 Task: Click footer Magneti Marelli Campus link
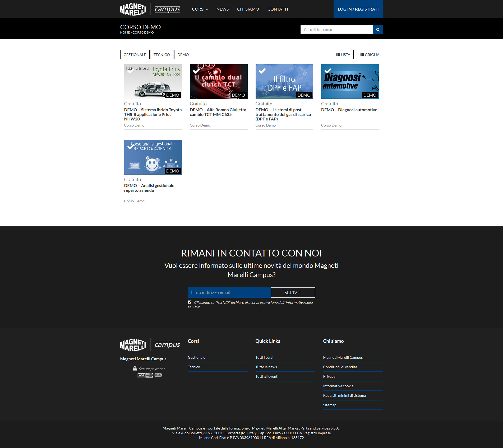(343, 357)
